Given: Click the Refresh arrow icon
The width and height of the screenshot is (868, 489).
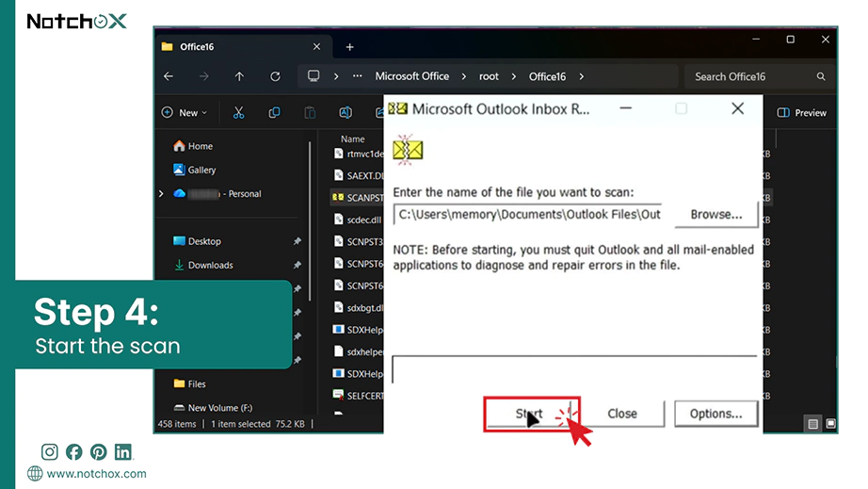Looking at the screenshot, I should point(275,76).
